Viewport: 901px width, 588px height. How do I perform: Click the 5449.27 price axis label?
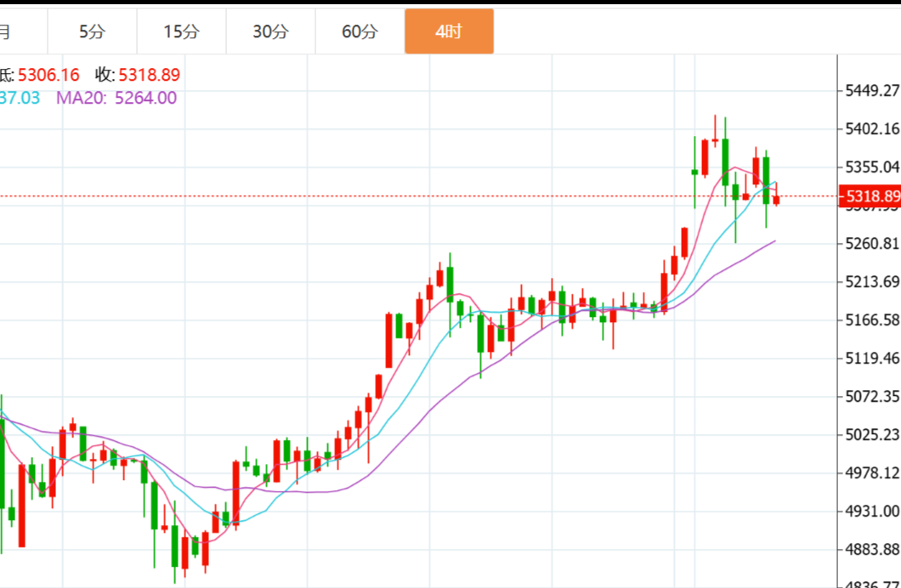point(872,91)
